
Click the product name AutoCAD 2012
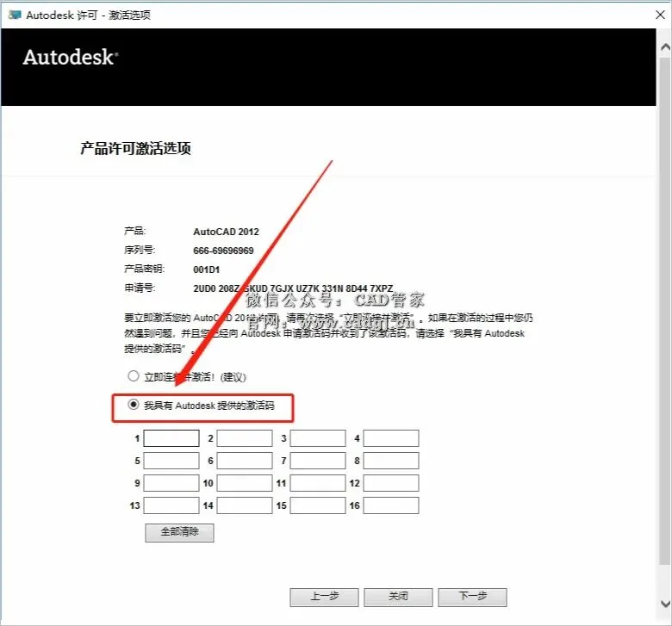227,232
